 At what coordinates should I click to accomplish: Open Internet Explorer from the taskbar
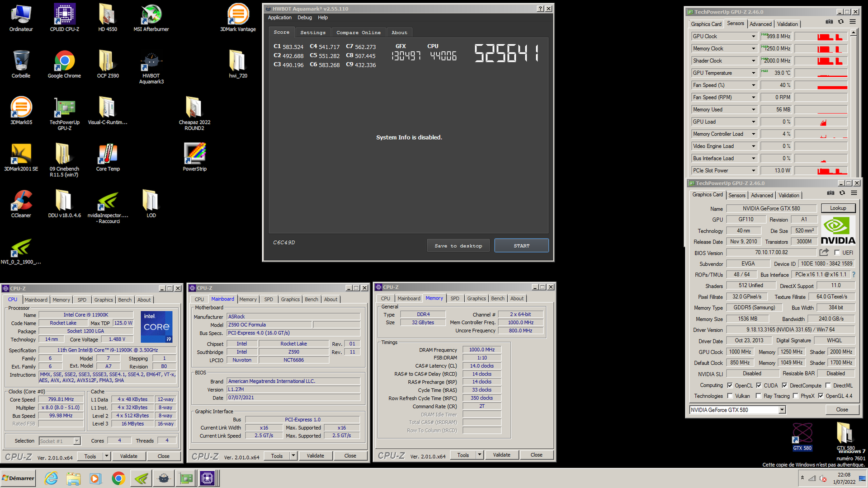(x=51, y=478)
